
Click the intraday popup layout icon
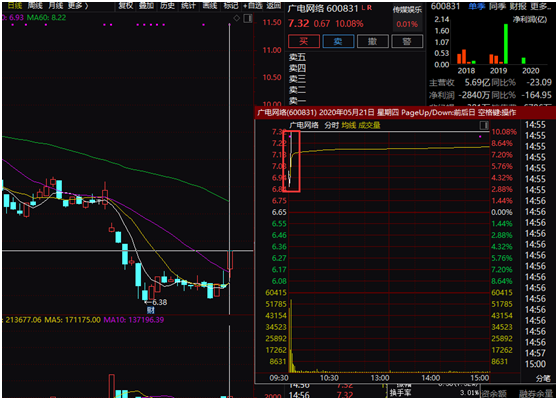484,125
